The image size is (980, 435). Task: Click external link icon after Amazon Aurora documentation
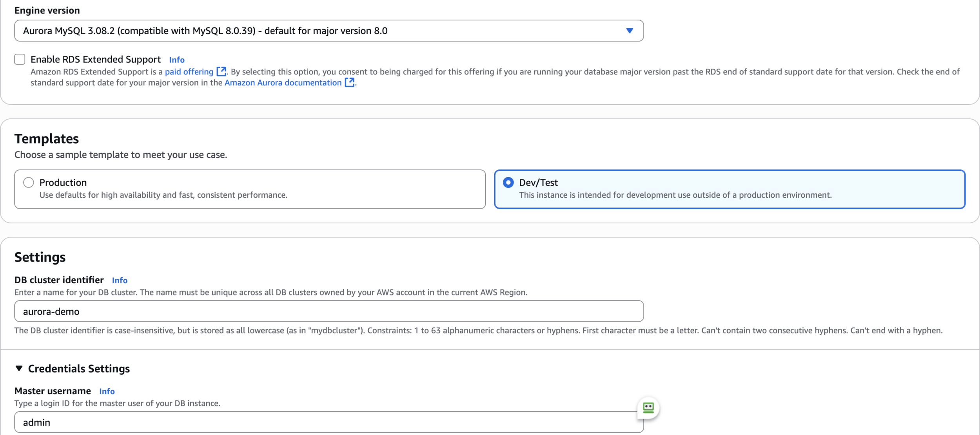click(349, 82)
